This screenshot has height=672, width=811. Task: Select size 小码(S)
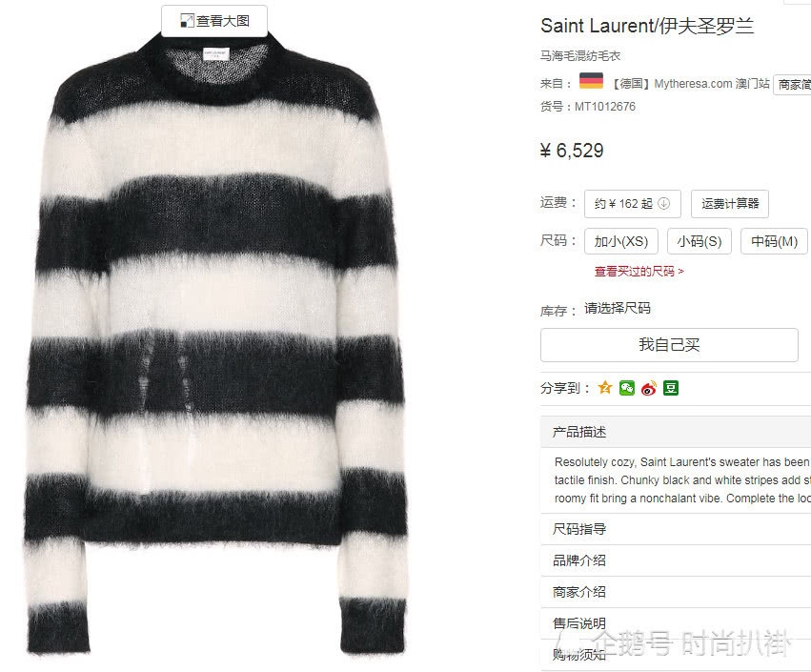[x=699, y=241]
